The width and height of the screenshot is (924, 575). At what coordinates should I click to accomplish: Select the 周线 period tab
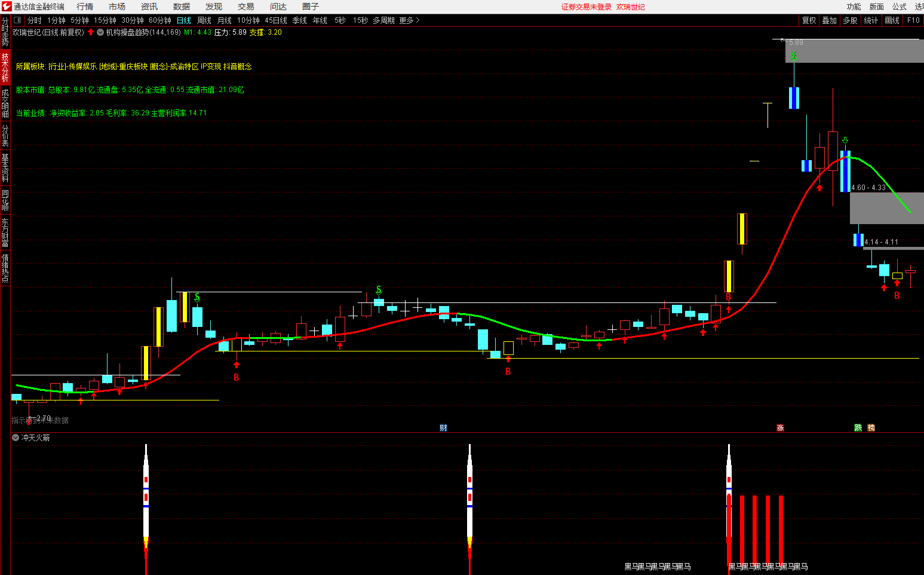204,20
